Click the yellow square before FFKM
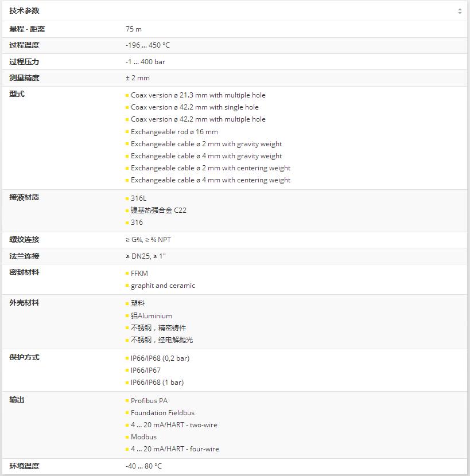 [126, 274]
